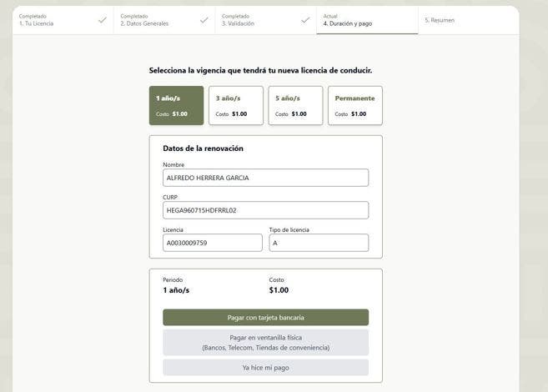Click the Tipo de licencia field
Screen dimensions: 548x392
click(x=318, y=243)
